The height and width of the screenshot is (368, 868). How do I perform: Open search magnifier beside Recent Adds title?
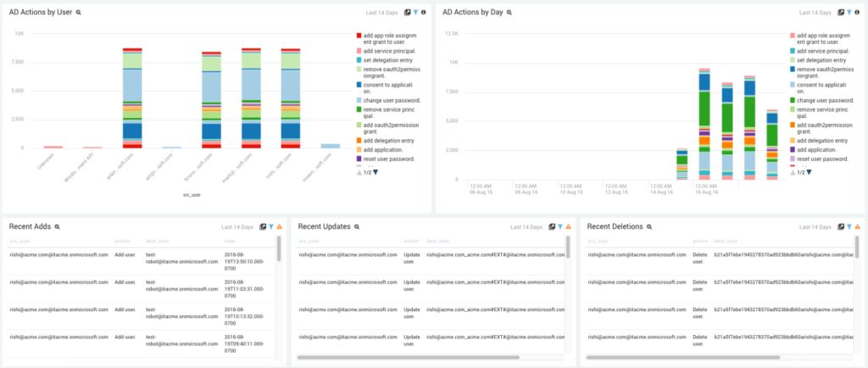[58, 227]
